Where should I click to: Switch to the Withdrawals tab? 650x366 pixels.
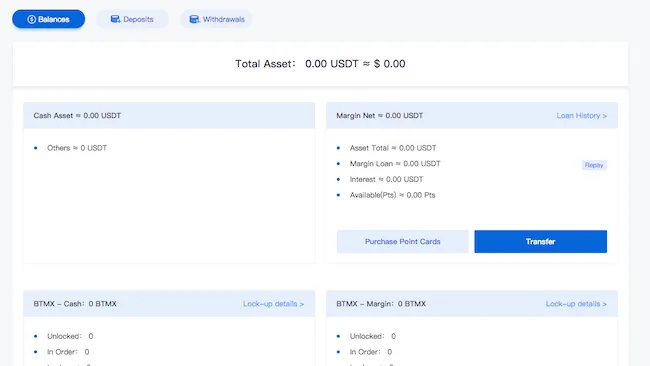click(216, 19)
